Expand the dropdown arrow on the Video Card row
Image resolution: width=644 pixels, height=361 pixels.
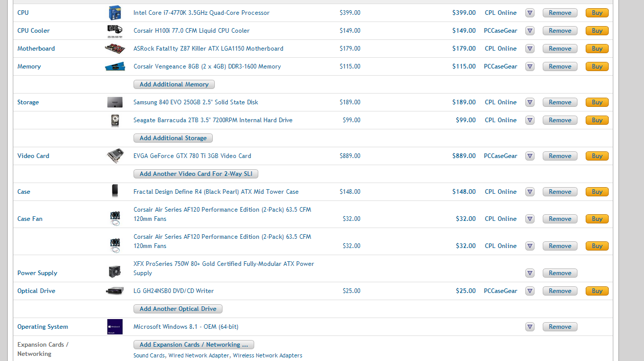530,156
